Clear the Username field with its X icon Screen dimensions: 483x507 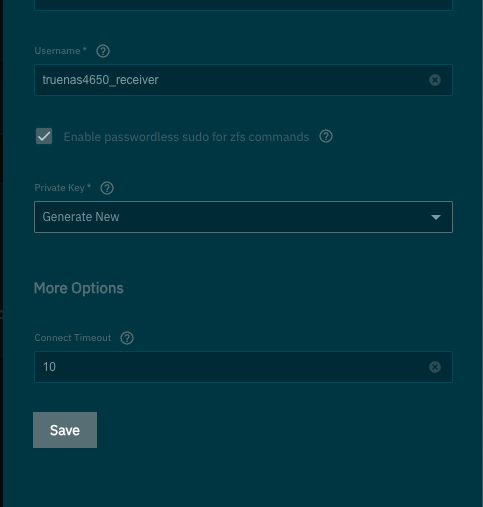[435, 80]
